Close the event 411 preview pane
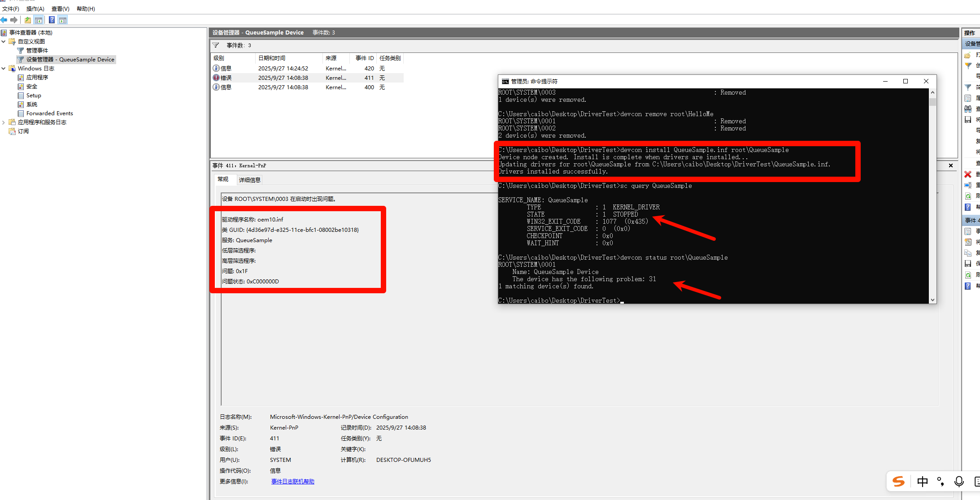Image resolution: width=980 pixels, height=500 pixels. 951,165
